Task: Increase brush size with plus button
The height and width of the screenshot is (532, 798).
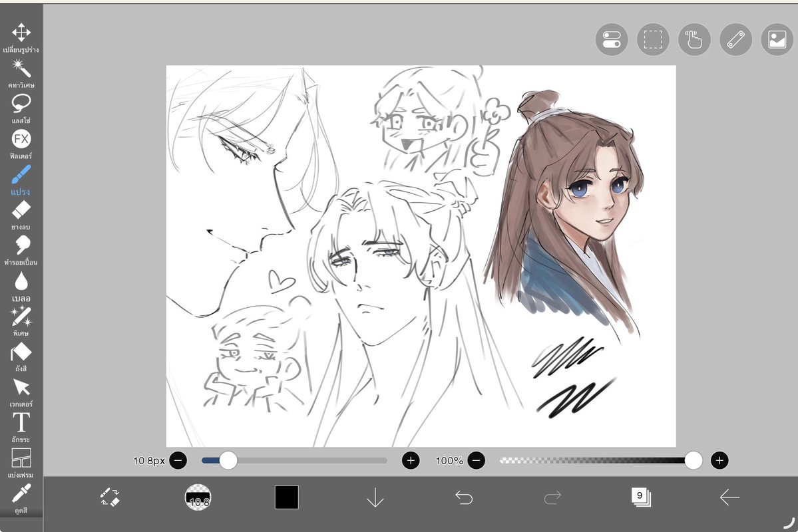Action: coord(411,460)
